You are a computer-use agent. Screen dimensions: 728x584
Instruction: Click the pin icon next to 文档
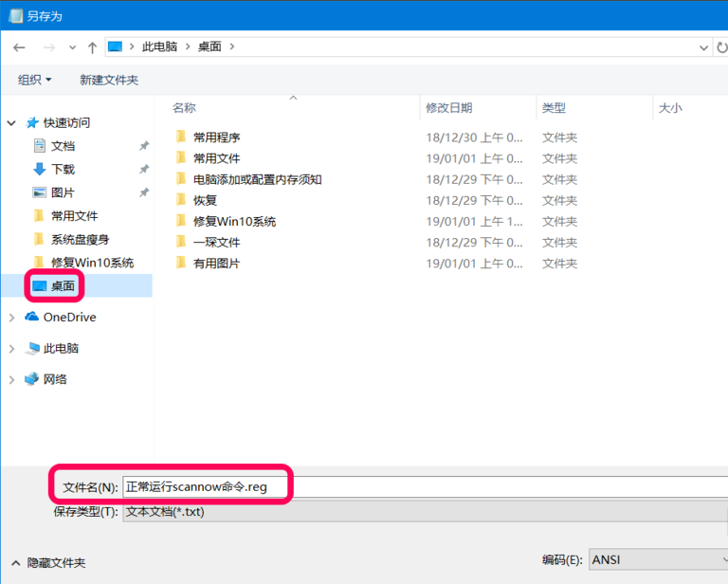pos(144,146)
